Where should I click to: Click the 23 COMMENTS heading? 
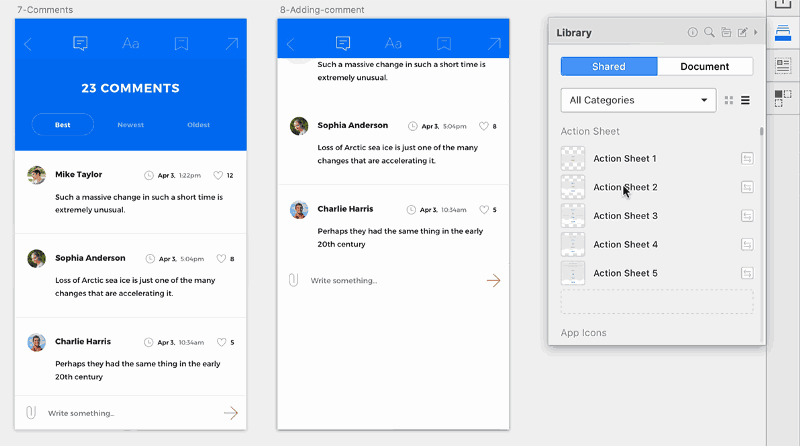click(131, 88)
